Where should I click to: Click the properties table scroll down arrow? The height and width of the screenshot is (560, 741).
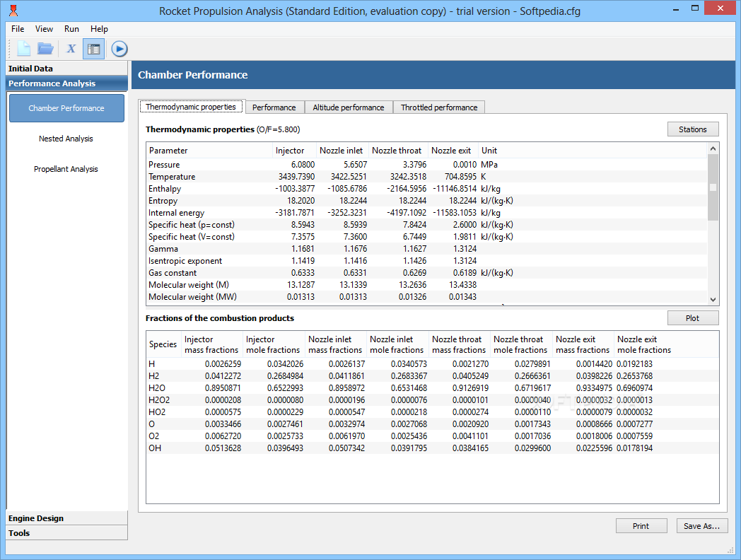click(x=713, y=299)
